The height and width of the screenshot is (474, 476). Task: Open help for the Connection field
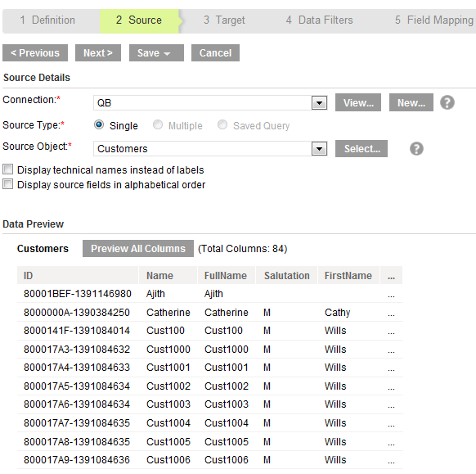coord(447,102)
